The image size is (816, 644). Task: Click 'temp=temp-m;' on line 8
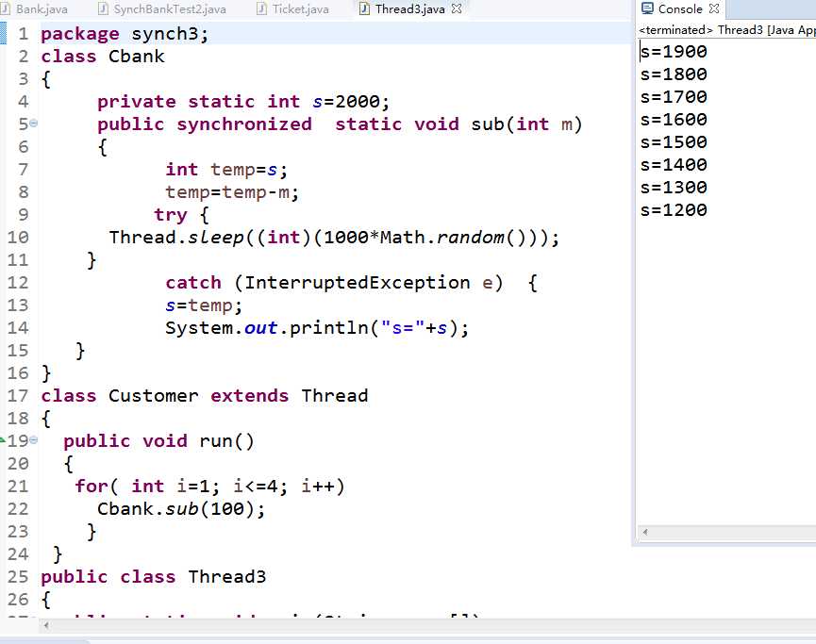232,192
